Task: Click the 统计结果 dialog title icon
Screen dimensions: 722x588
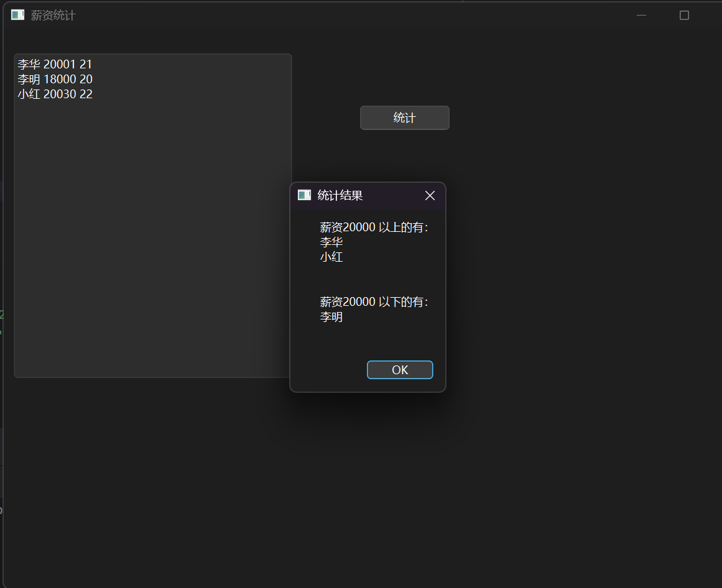Action: [x=304, y=195]
